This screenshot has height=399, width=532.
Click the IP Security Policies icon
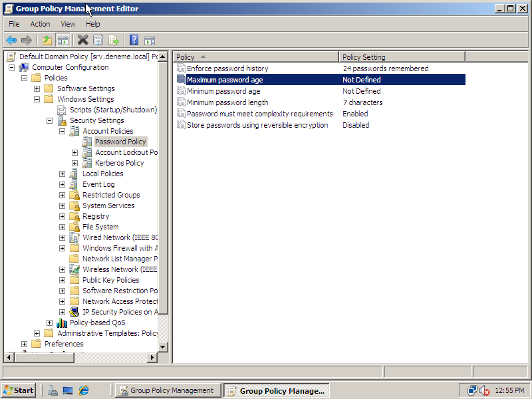74,312
